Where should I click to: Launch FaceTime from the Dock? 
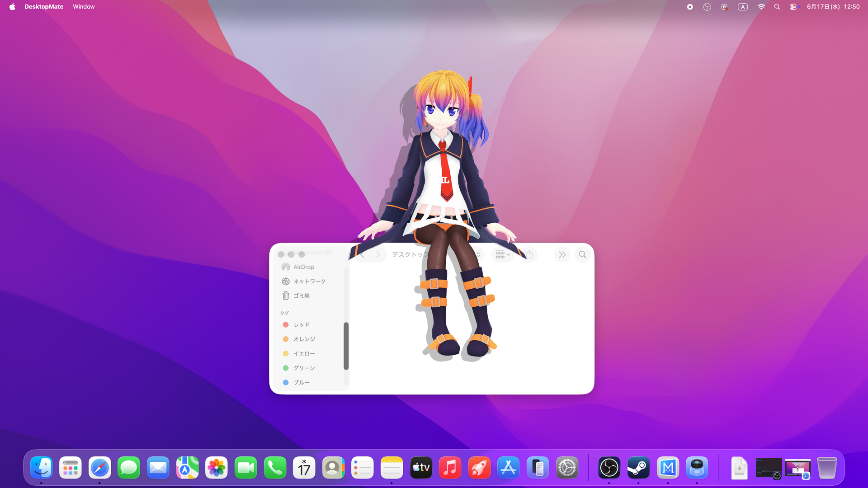[245, 468]
